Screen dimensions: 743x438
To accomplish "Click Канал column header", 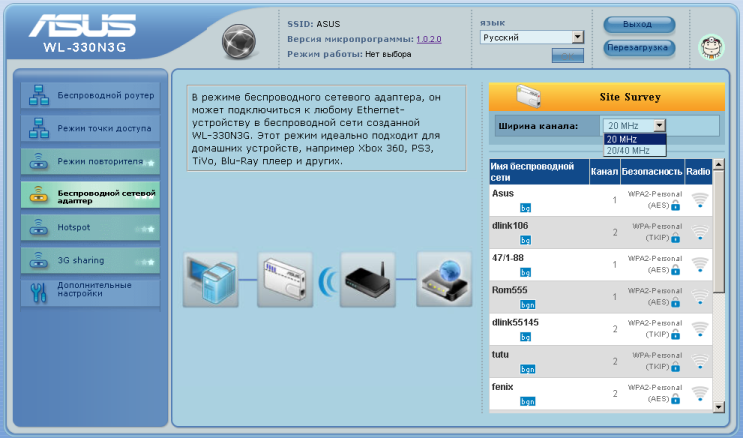I will point(604,172).
